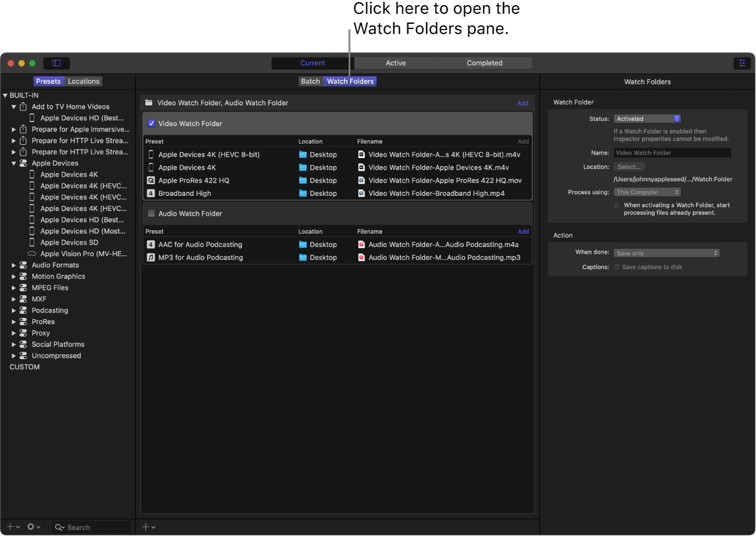Switch to the Current tab
This screenshot has height=537, width=756.
(313, 63)
